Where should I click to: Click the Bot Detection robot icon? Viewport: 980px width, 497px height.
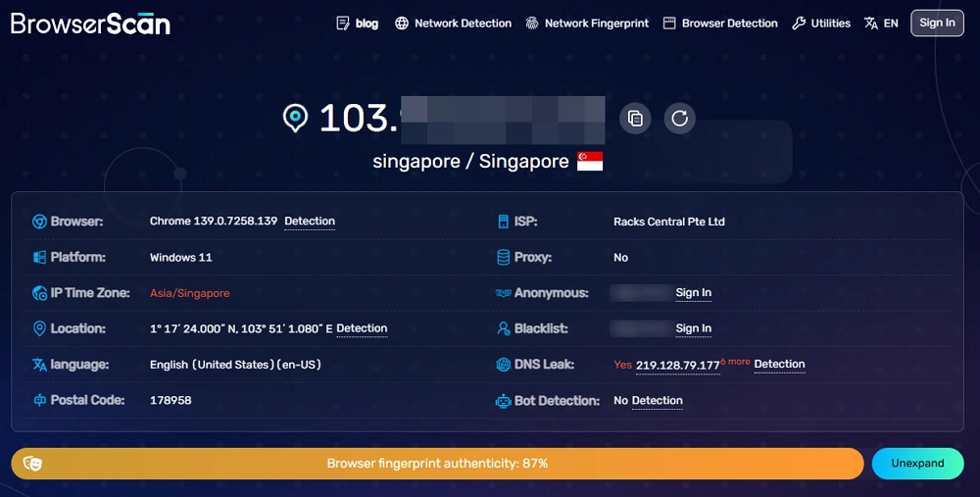pos(503,401)
